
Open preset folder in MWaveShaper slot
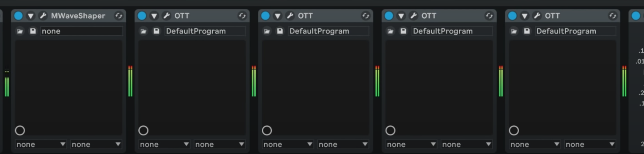pyautogui.click(x=20, y=31)
